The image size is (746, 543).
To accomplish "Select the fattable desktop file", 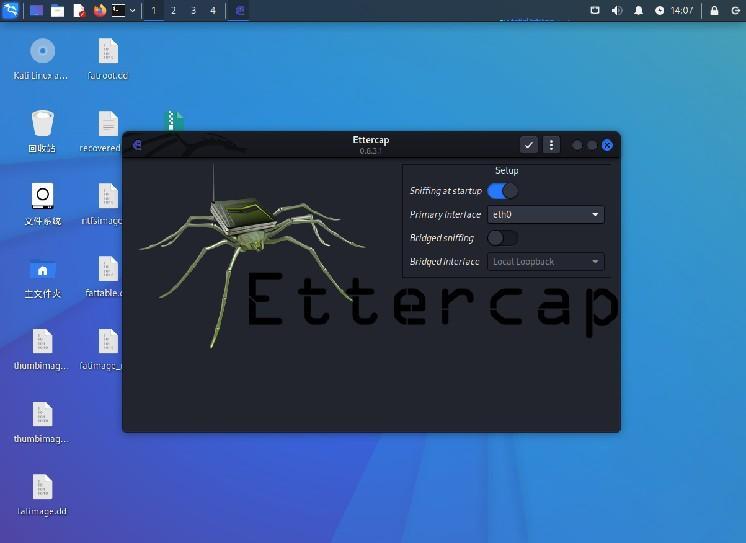I will (x=104, y=276).
